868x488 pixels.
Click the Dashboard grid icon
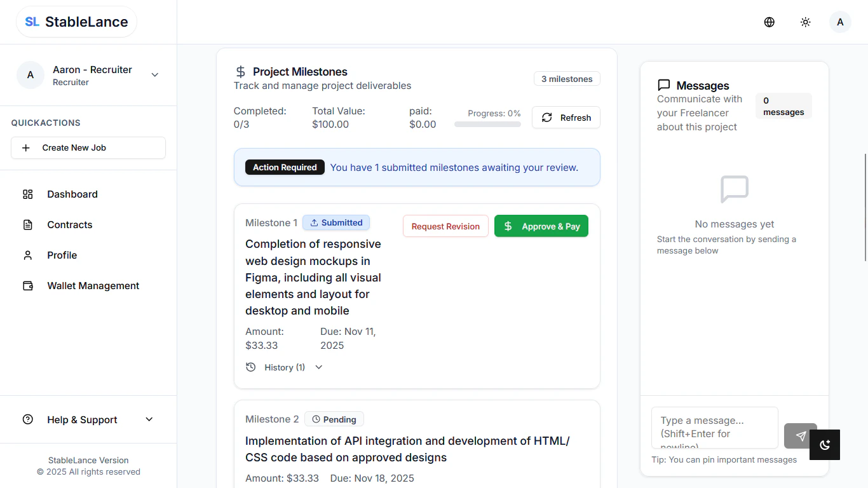[x=27, y=194]
